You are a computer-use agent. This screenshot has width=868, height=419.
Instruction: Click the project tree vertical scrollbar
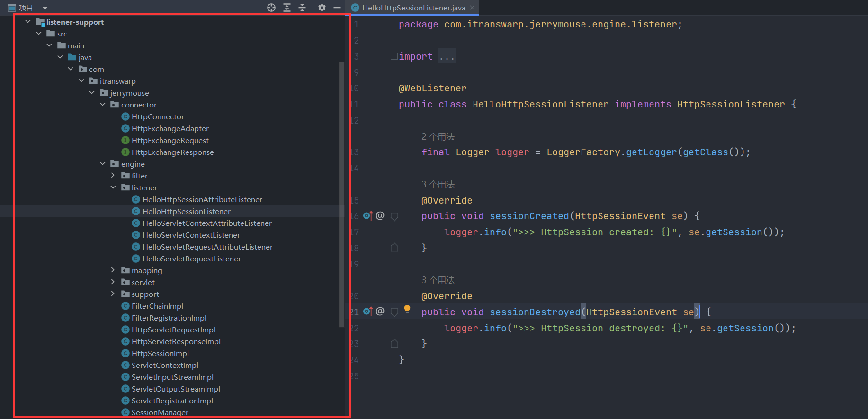[x=341, y=194]
